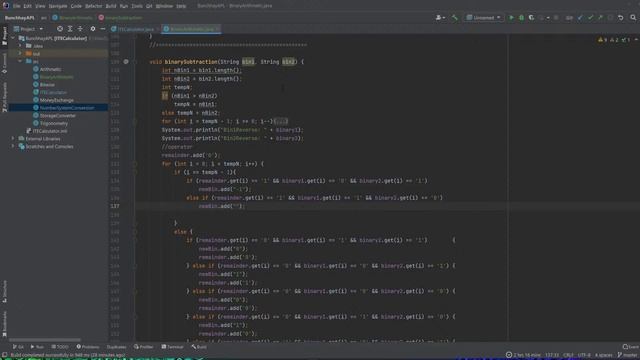Open the Terminal tool window tab
The image size is (640, 360).
click(x=172, y=347)
